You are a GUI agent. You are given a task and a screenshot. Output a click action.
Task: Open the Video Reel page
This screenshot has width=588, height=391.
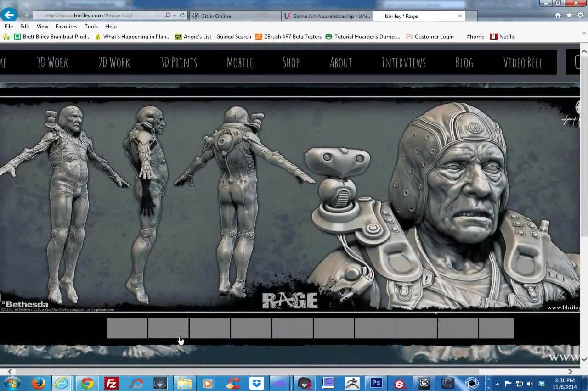pyautogui.click(x=523, y=62)
